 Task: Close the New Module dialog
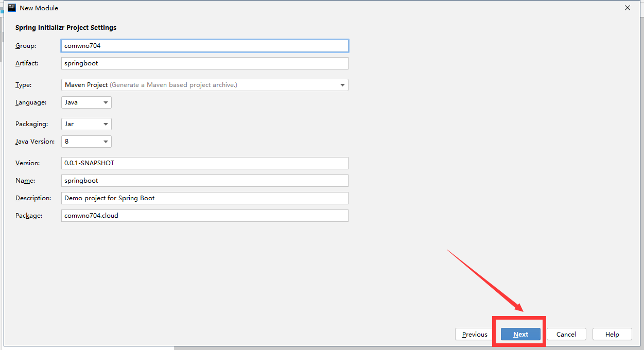[x=627, y=8]
